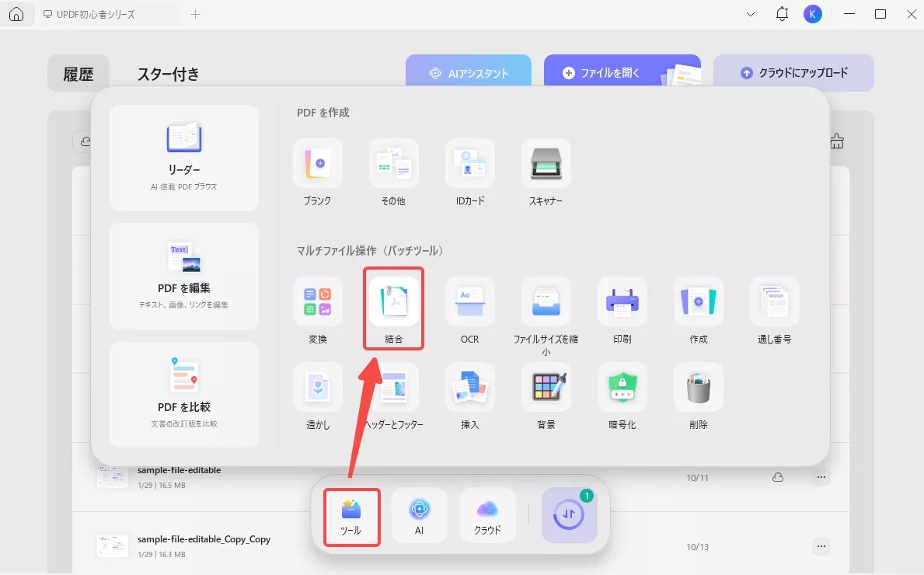This screenshot has height=575, width=924.
Task: Switch to the 履歴 tab
Action: click(78, 73)
